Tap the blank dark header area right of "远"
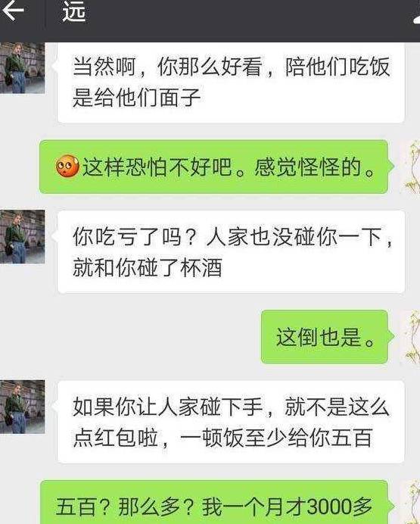Image resolution: width=420 pixels, height=524 pixels. point(247,20)
